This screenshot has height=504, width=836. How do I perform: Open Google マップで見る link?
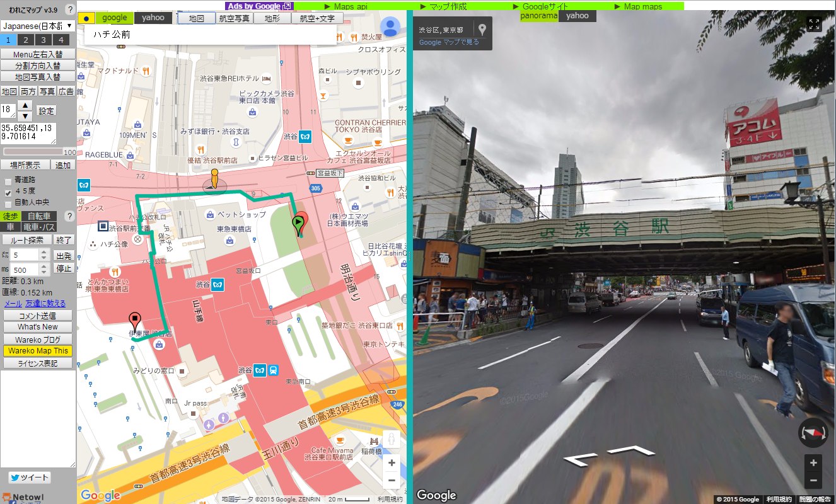pyautogui.click(x=449, y=42)
